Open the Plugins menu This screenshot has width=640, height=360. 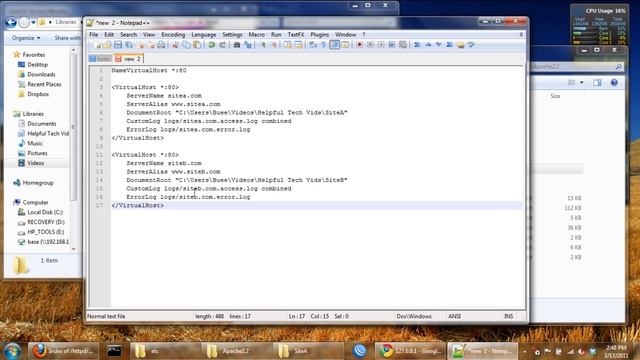320,35
